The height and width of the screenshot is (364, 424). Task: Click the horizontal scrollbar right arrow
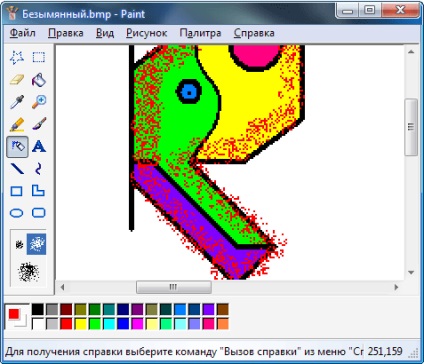point(396,287)
